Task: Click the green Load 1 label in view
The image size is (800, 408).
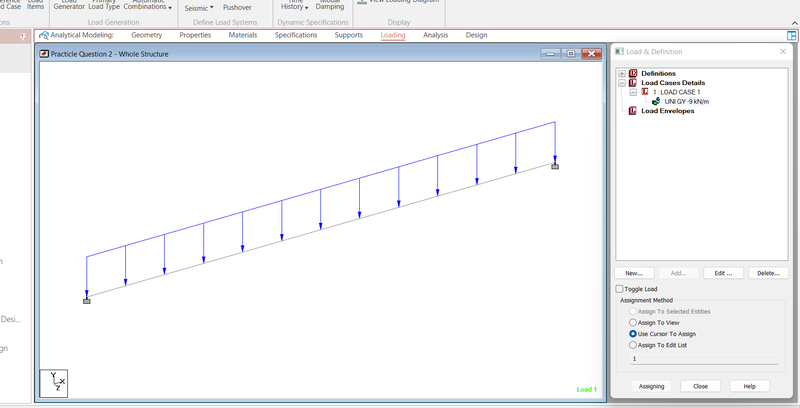Action: [x=587, y=389]
